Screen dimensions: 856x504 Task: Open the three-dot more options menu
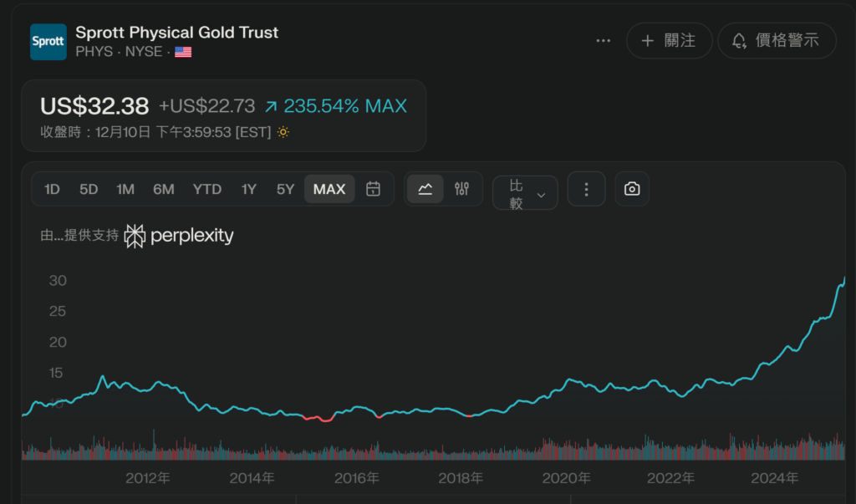tap(603, 41)
